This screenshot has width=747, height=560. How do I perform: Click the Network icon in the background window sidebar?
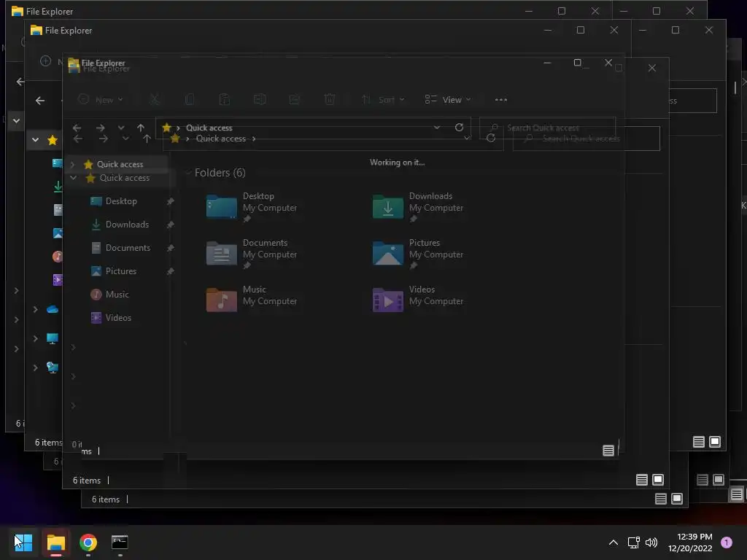click(53, 367)
